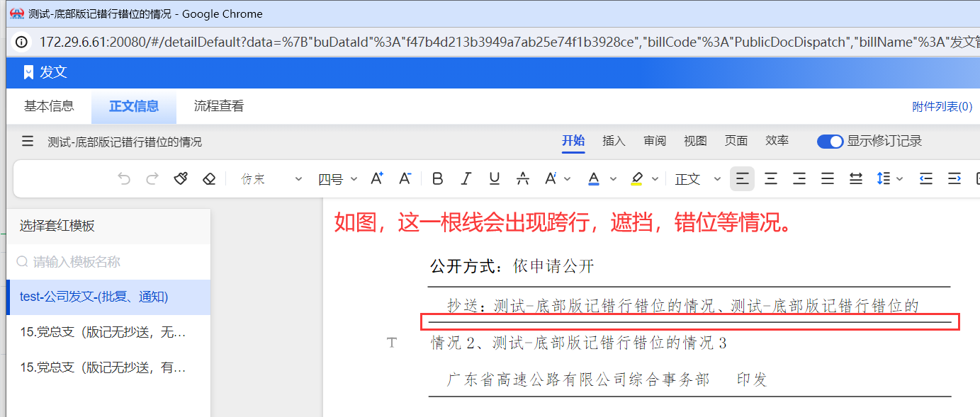Clear formatting with the eraser icon
Image resolution: width=980 pixels, height=417 pixels.
click(x=208, y=179)
